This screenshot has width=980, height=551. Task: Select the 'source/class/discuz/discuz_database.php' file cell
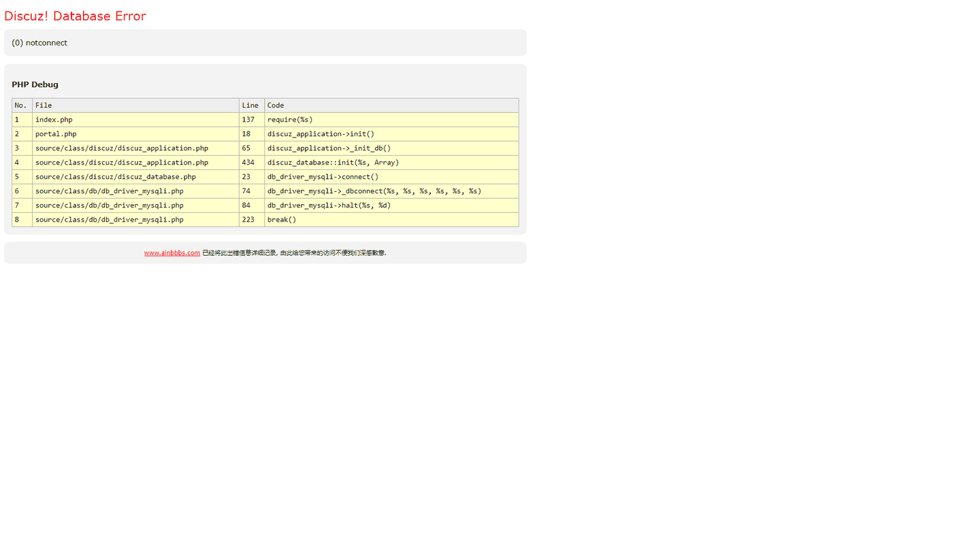[135, 177]
